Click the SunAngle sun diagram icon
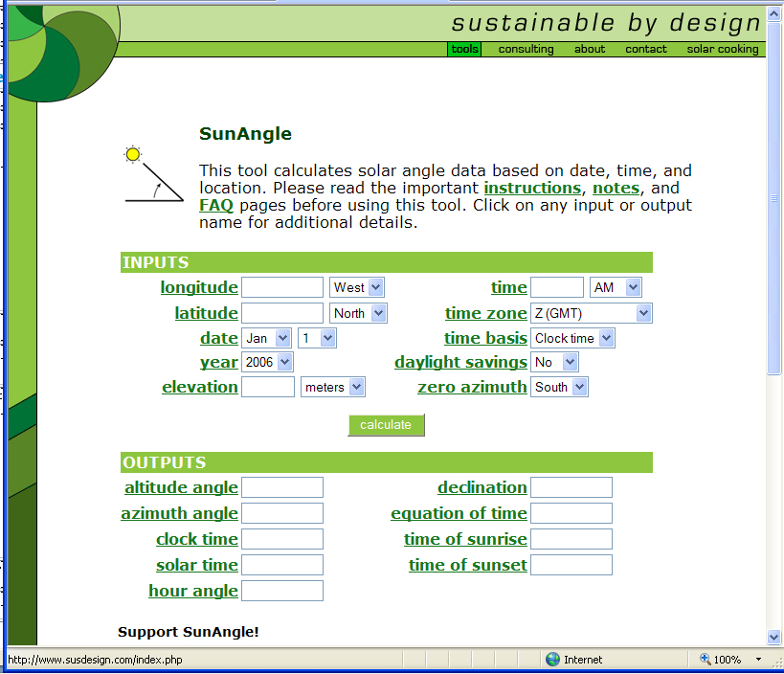784x674 pixels. [x=153, y=173]
